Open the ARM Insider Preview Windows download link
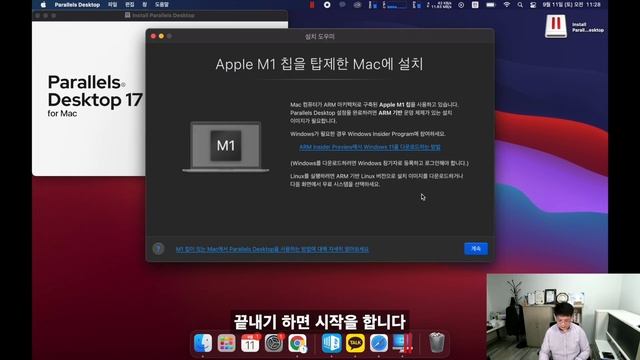This screenshot has height=360, width=640. pos(370,147)
